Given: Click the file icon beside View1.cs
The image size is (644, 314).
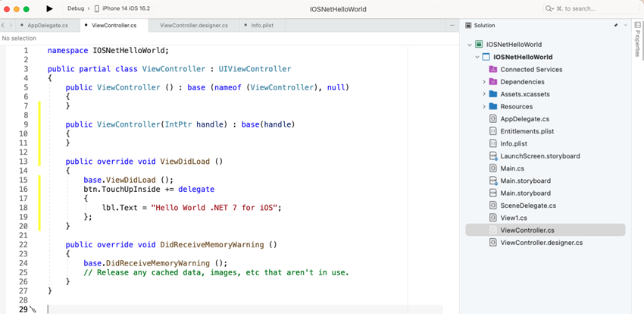Looking at the screenshot, I should [493, 218].
